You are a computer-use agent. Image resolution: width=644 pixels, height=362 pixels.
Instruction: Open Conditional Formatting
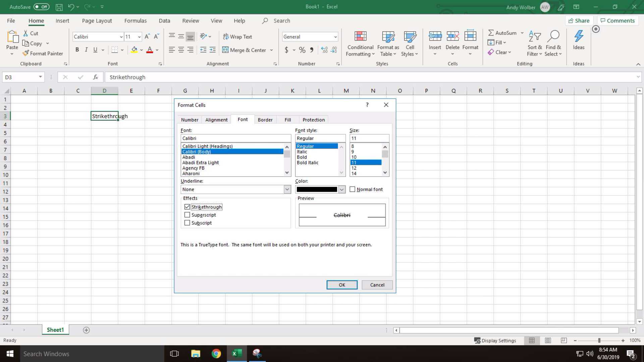coord(360,44)
